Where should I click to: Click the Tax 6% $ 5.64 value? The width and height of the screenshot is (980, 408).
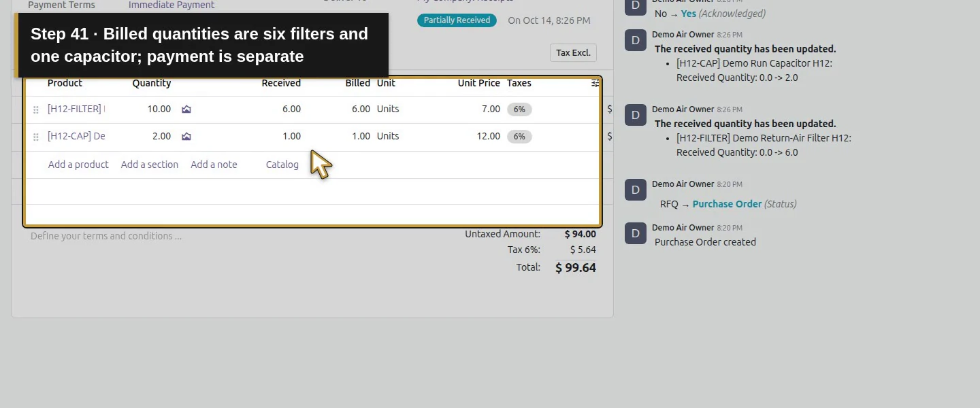(583, 250)
